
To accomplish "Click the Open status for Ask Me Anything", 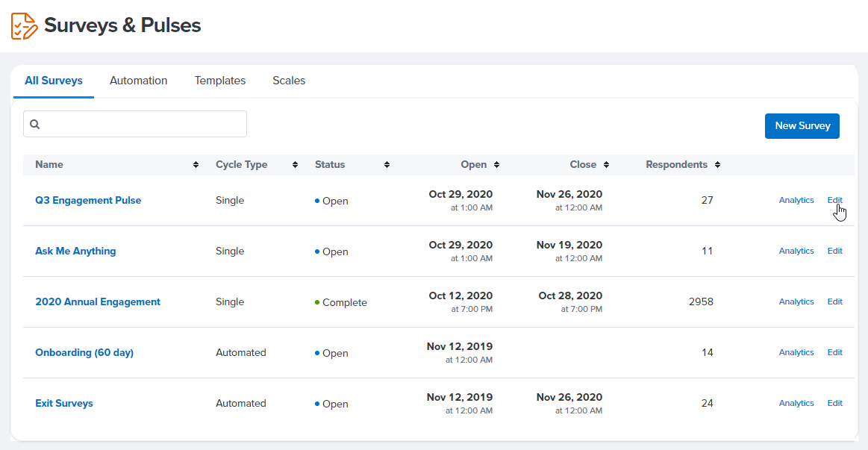I will (x=331, y=251).
